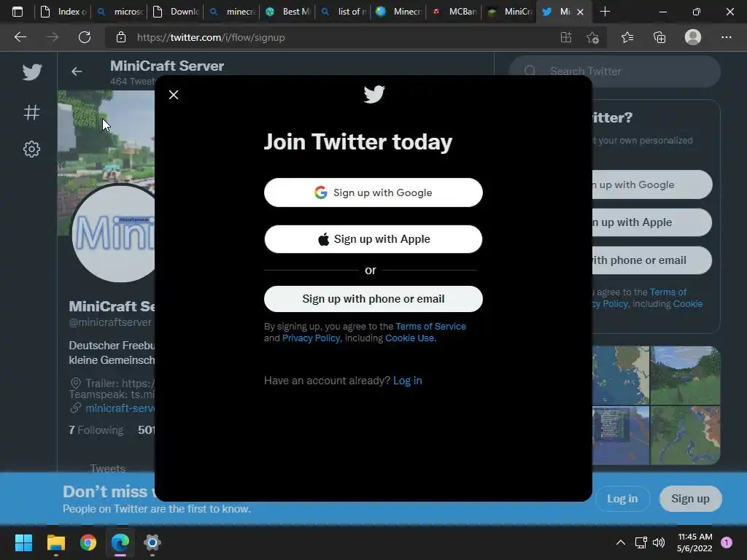Open the green hills media thumbnail
This screenshot has height=560, width=747.
[x=685, y=376]
